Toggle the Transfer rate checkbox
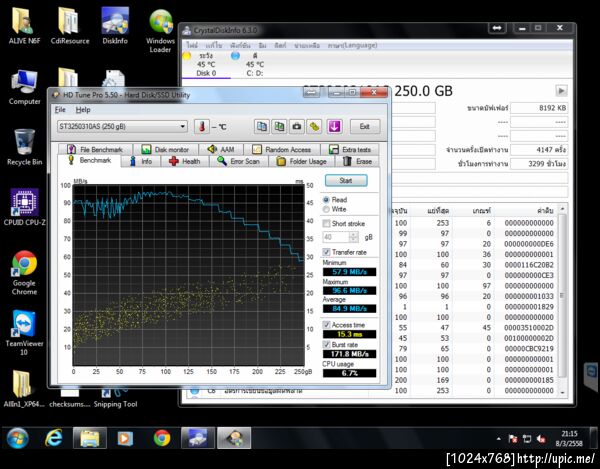 tap(326, 252)
